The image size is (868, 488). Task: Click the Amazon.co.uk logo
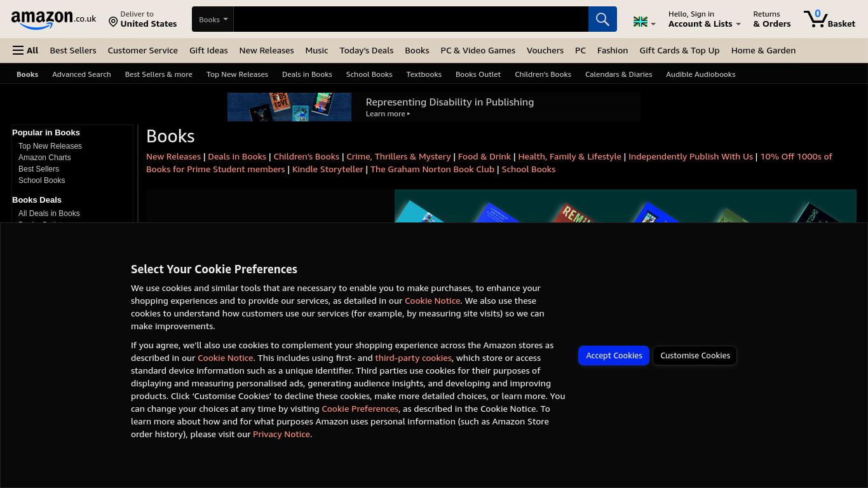(x=53, y=19)
